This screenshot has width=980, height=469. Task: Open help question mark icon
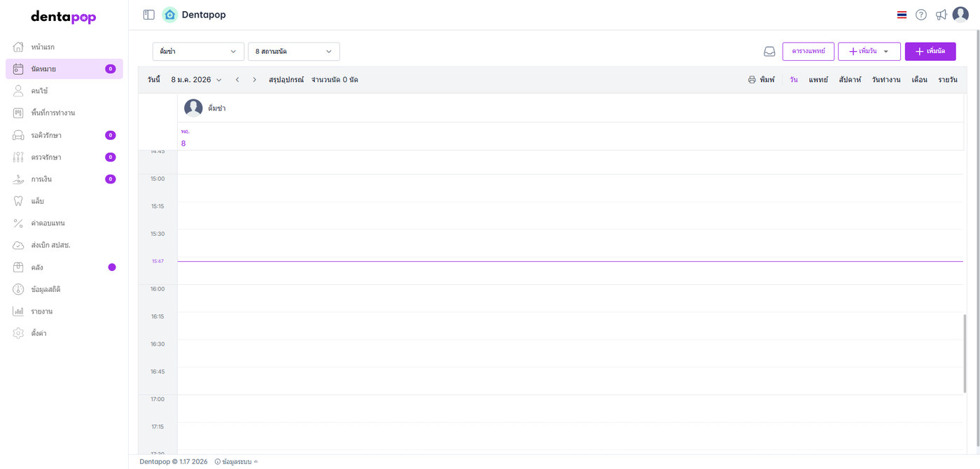tap(921, 15)
